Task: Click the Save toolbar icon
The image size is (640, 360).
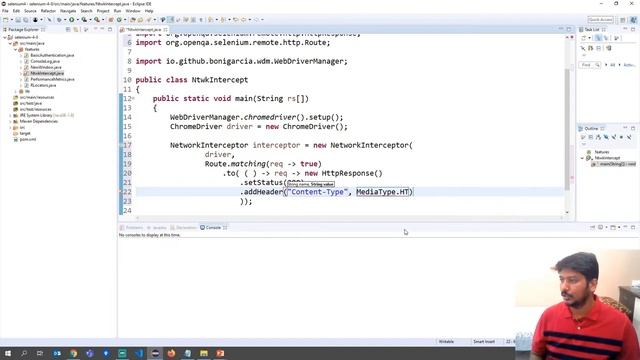Action: click(x=18, y=20)
